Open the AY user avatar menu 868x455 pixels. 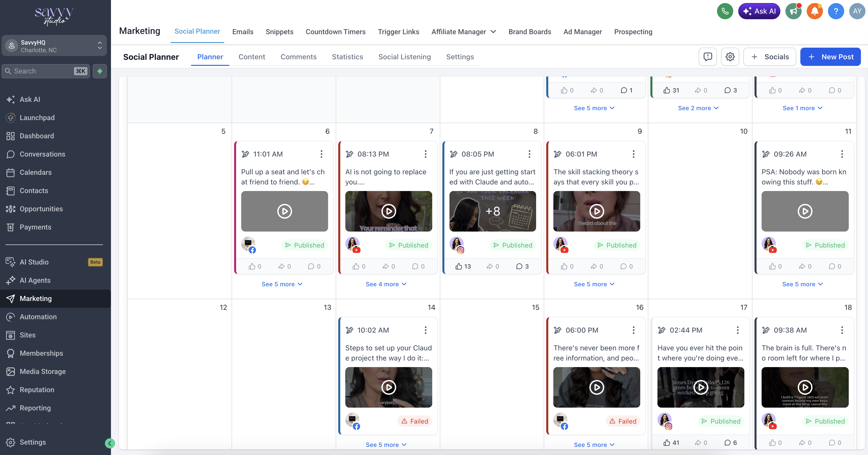click(x=857, y=11)
